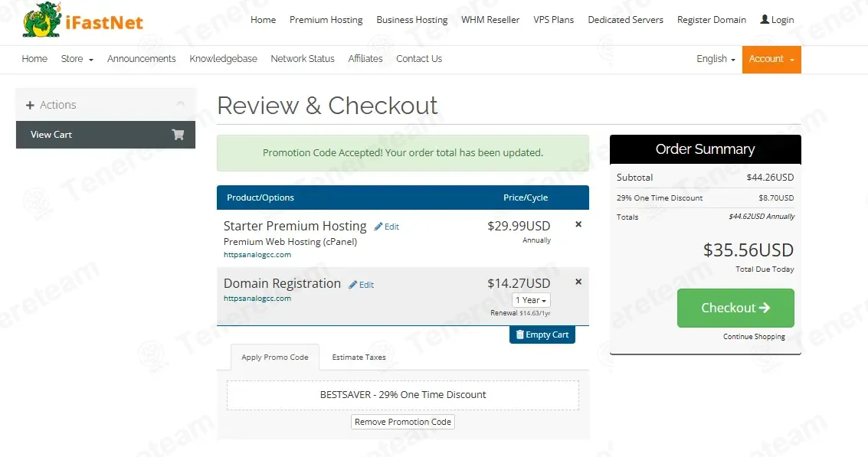Click the Product/Options column header

click(x=260, y=197)
